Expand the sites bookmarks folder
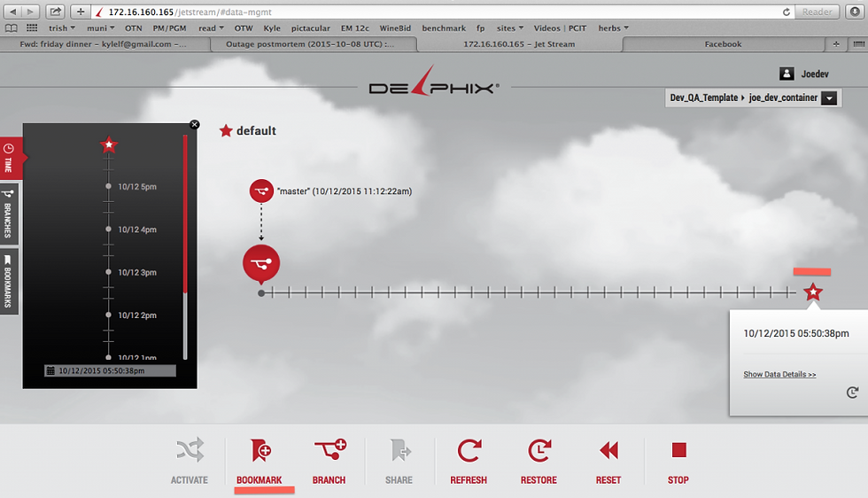868x498 pixels. [x=510, y=28]
